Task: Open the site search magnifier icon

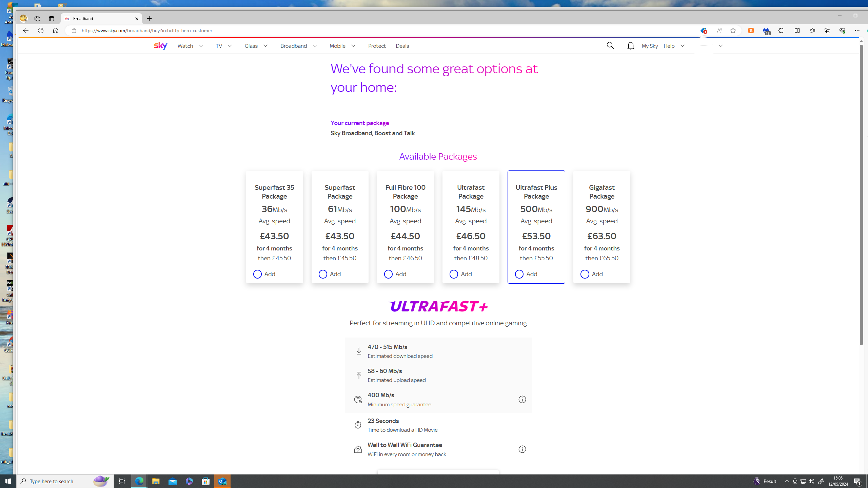Action: coord(610,46)
